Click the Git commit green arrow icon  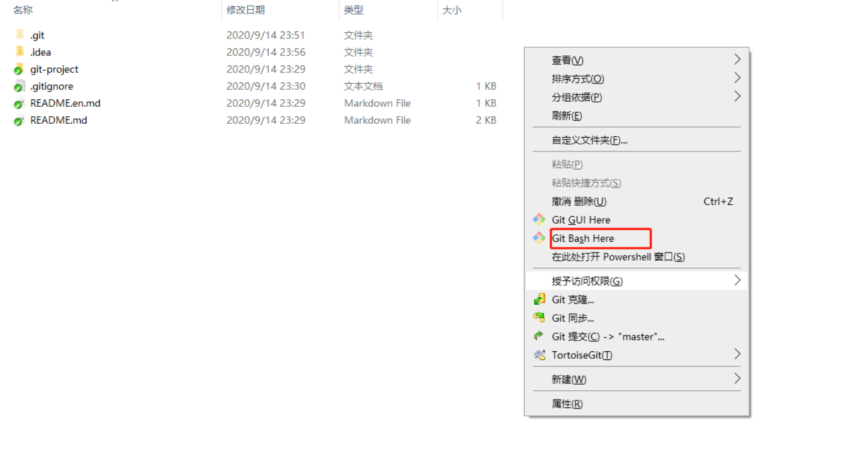click(539, 336)
